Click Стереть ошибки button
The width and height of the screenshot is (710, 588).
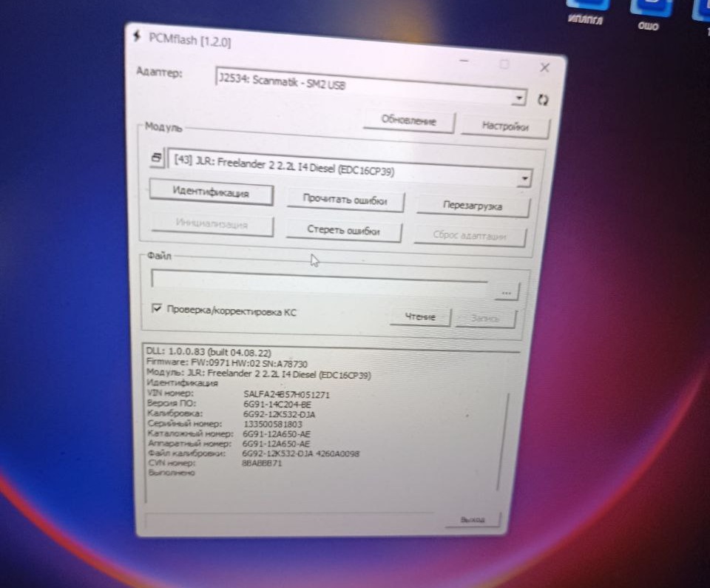(x=343, y=230)
